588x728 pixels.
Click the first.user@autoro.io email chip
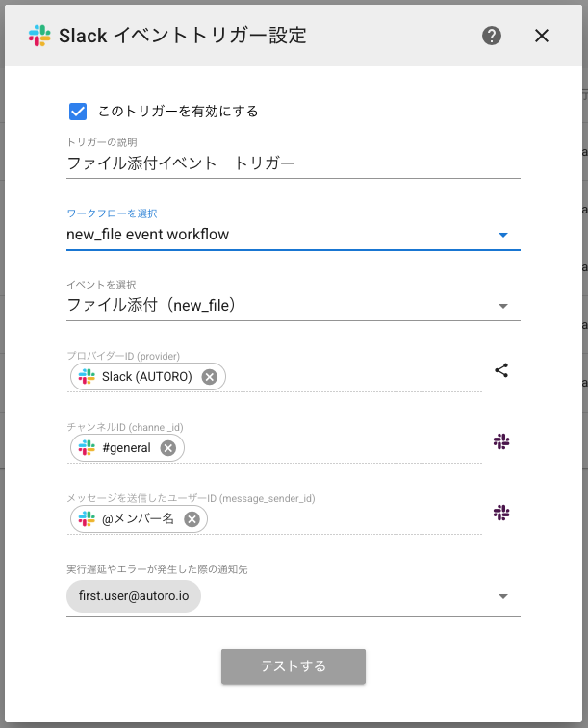[134, 596]
